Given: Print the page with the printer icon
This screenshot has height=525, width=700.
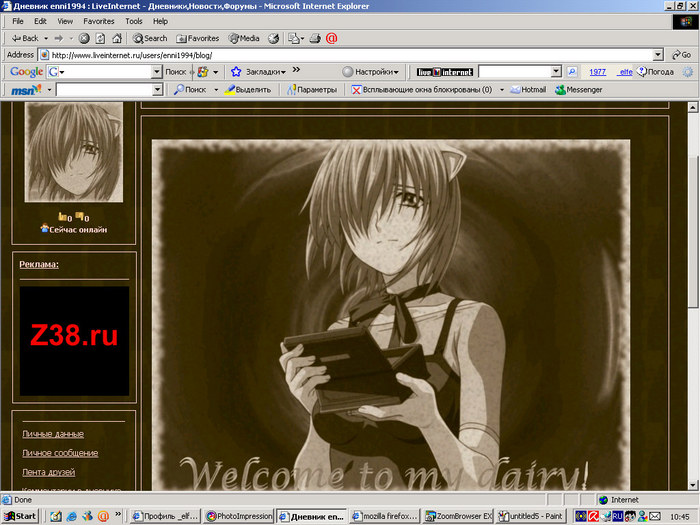Looking at the screenshot, I should click(x=315, y=38).
